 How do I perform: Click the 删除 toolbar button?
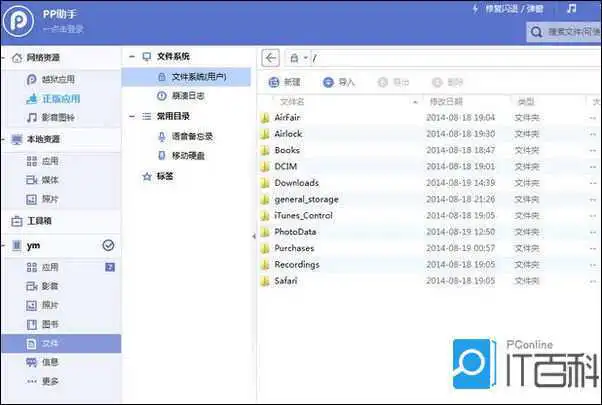tap(448, 82)
